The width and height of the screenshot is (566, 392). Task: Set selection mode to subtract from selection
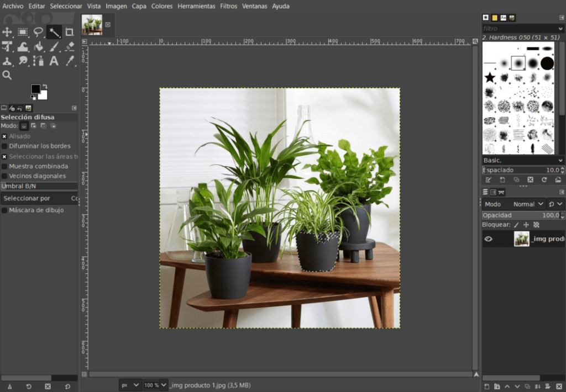(x=43, y=126)
